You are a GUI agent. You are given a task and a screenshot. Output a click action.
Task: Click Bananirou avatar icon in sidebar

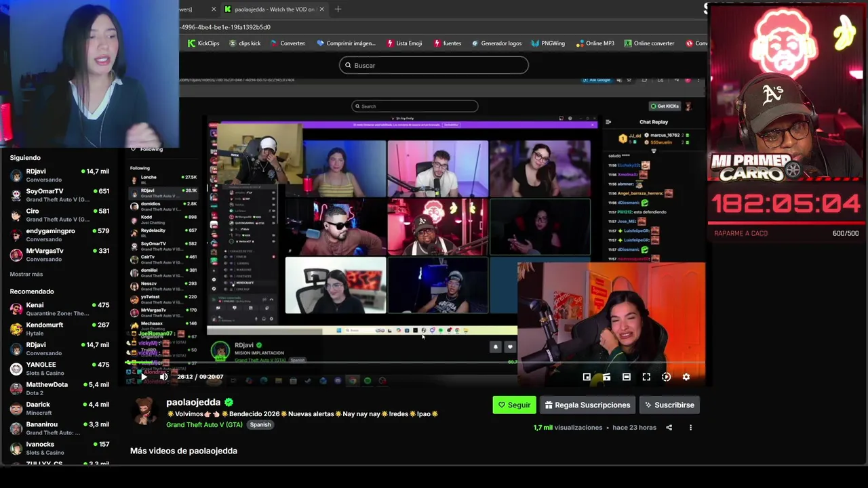[16, 428]
